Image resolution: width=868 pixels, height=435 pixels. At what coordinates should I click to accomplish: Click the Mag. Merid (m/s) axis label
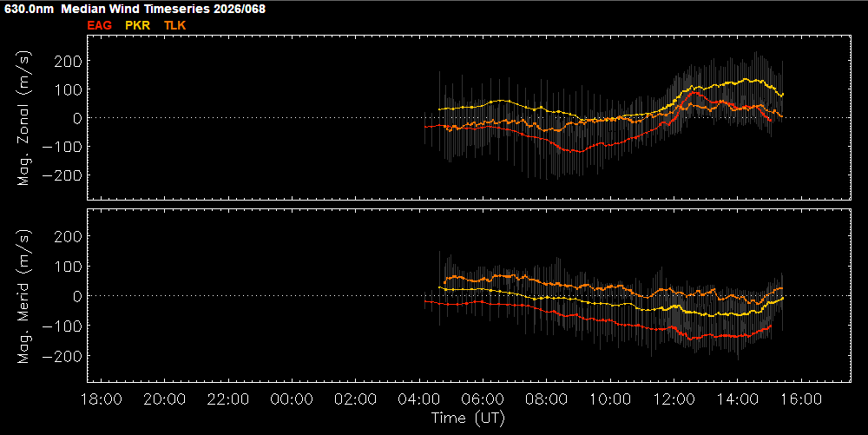tap(24, 295)
